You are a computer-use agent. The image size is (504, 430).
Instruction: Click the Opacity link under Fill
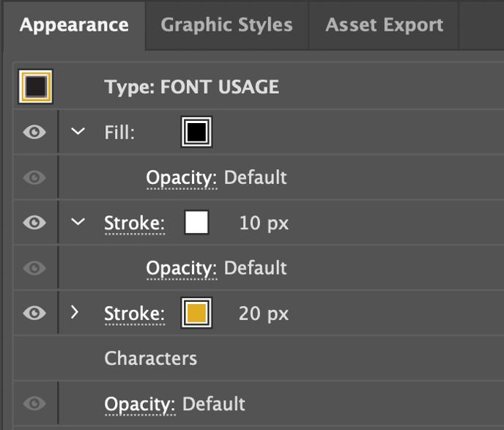(181, 178)
